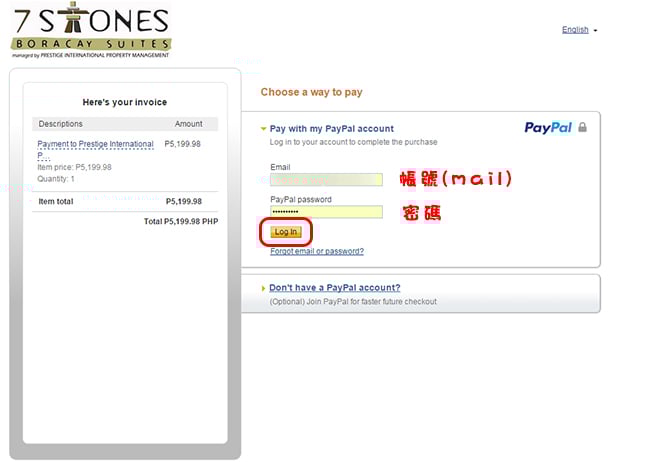Screen dimensions: 650x462
Task: Open Forgot email or password link
Action: 317,251
